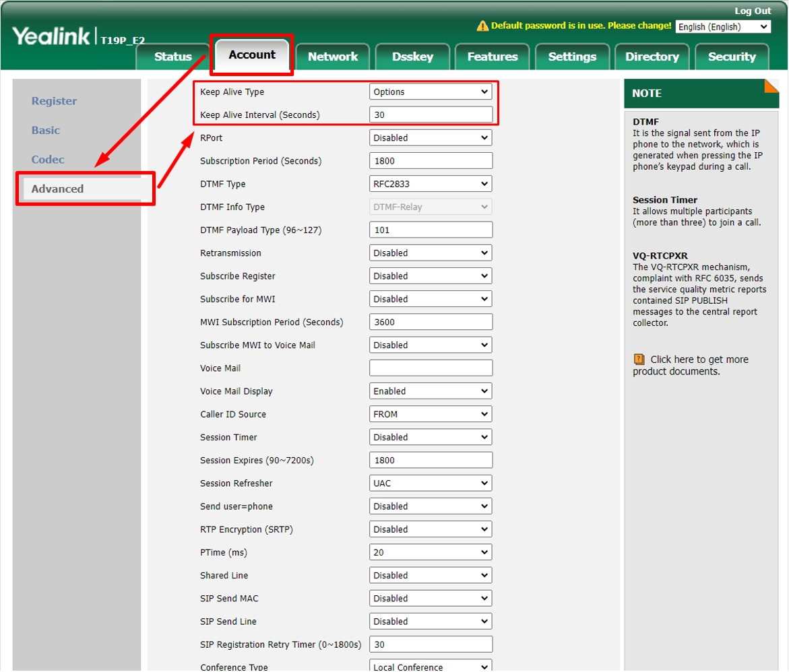
Task: Open the Session Refresher dropdown
Action: (x=430, y=483)
